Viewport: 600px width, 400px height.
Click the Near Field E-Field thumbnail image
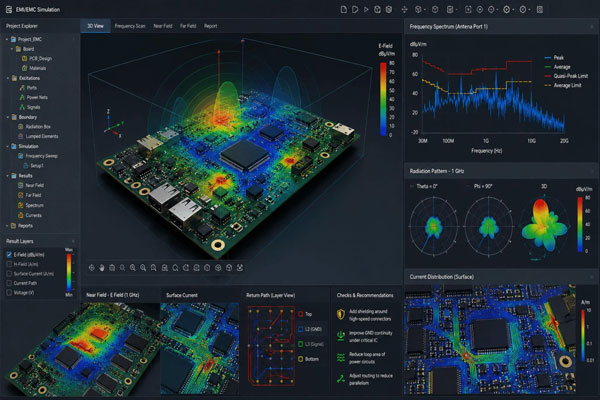click(x=80, y=349)
